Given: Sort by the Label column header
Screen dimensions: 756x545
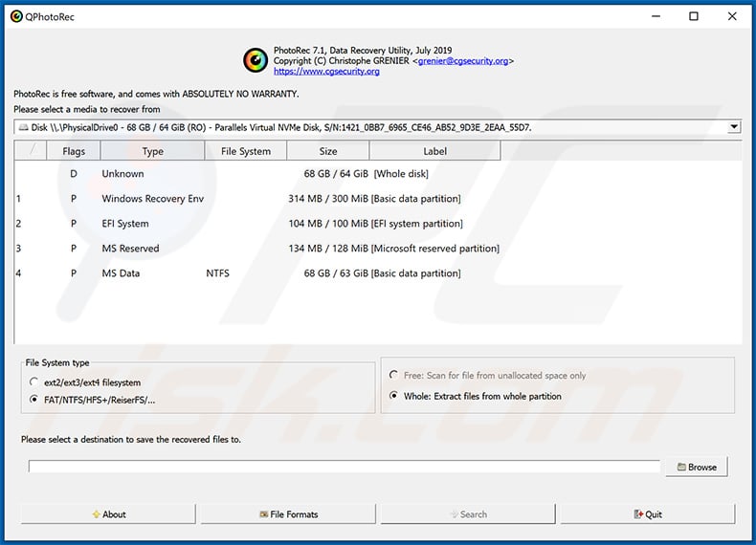Looking at the screenshot, I should [x=434, y=151].
